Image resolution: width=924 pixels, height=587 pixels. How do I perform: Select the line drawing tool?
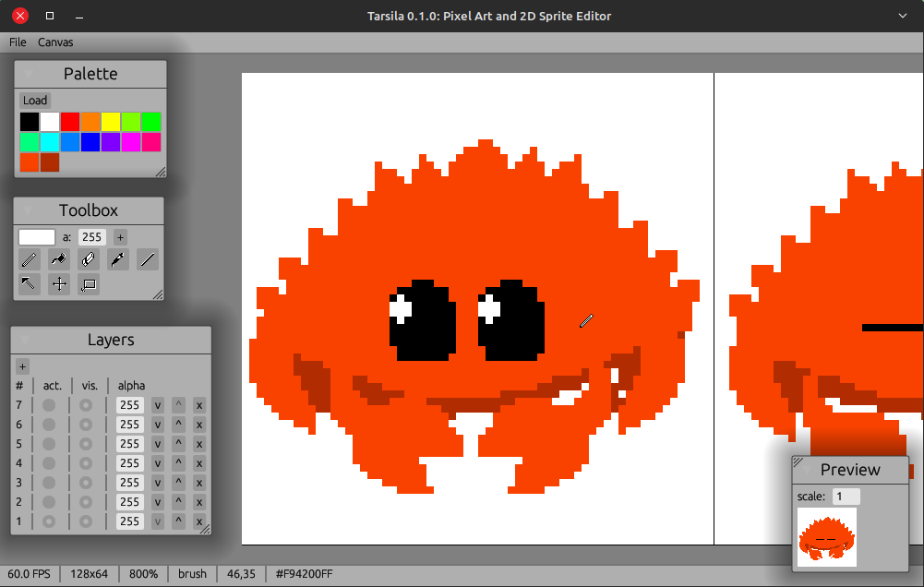click(148, 259)
